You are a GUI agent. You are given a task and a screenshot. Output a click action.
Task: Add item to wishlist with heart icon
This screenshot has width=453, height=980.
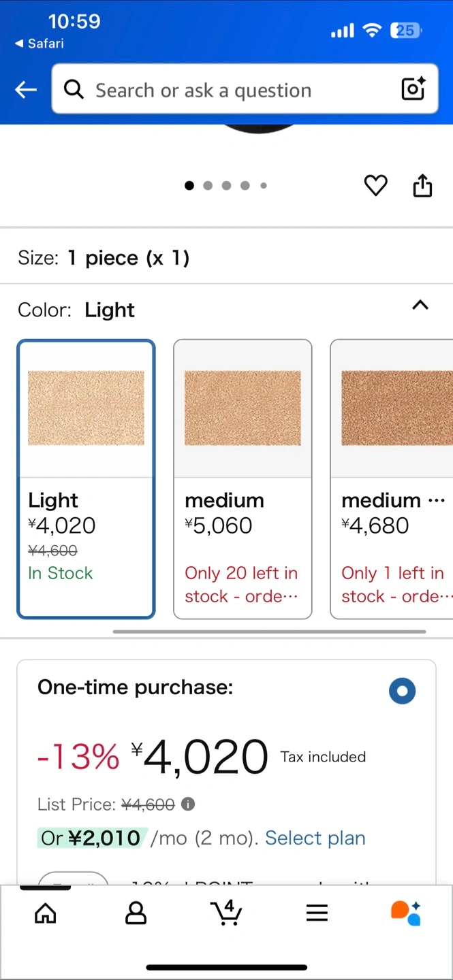tap(375, 185)
